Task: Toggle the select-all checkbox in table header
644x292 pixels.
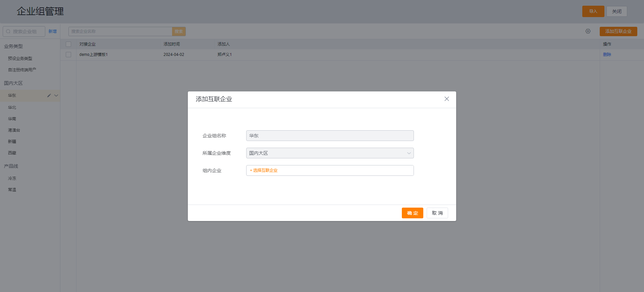Action: [x=68, y=44]
